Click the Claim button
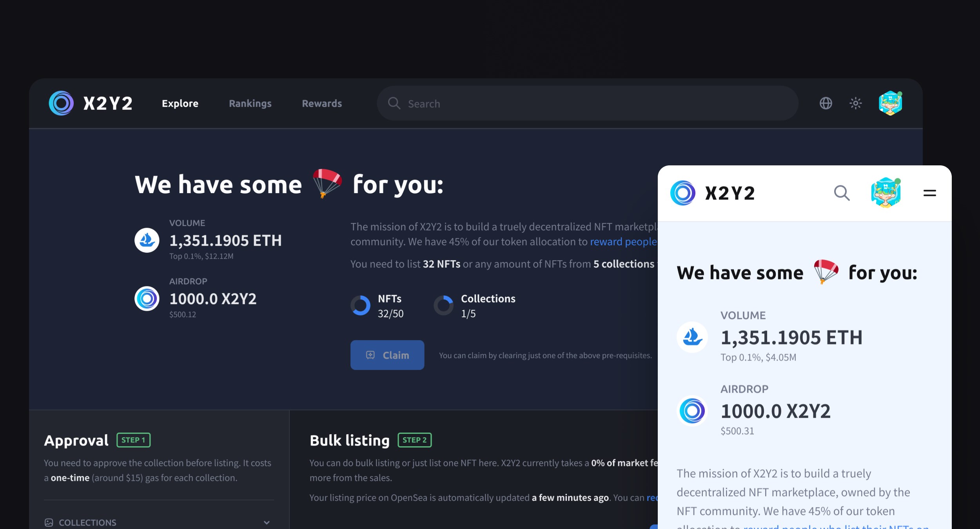The image size is (980, 529). [x=387, y=355]
